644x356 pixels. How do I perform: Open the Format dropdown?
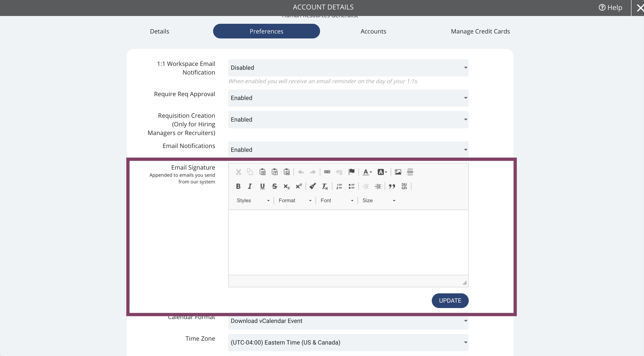[x=295, y=200]
